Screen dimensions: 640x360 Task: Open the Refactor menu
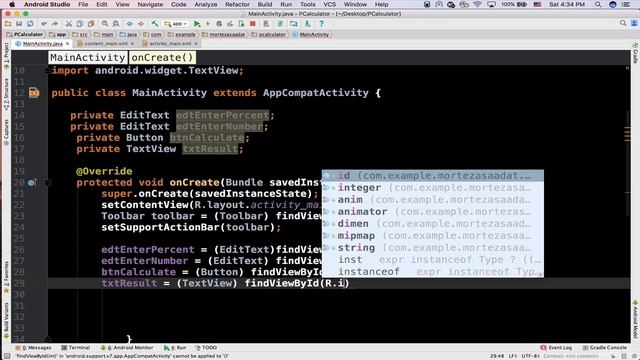coord(237,4)
